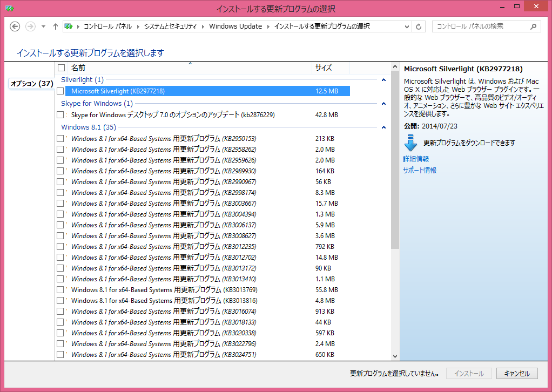This screenshot has width=552, height=392.
Task: Sort by the サイズ column header
Action: pos(331,67)
